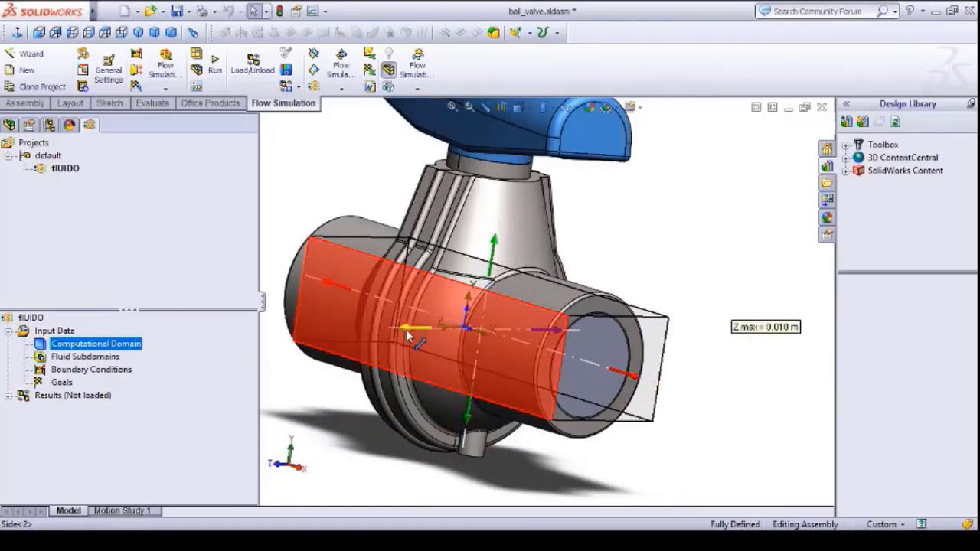Switch to the Office Products tab
The image size is (980, 551).
click(211, 103)
